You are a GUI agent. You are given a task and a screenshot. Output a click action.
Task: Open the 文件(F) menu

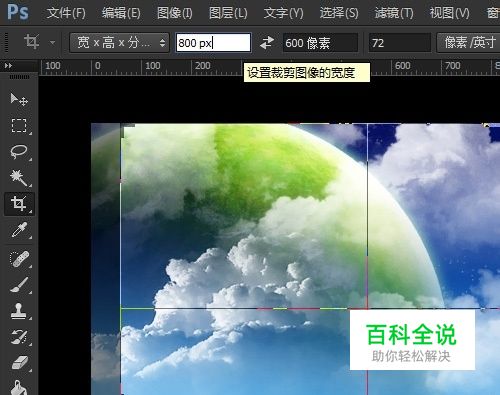[x=66, y=13]
